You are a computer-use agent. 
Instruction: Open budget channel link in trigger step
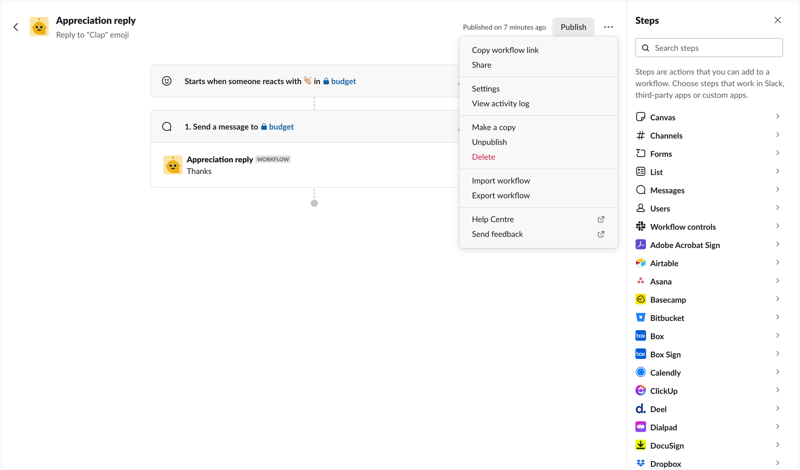pyautogui.click(x=340, y=81)
